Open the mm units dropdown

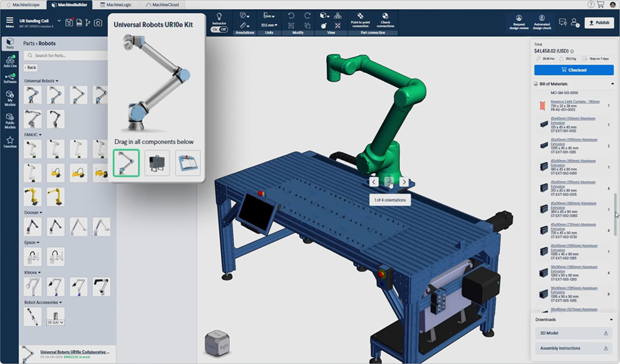[269, 16]
